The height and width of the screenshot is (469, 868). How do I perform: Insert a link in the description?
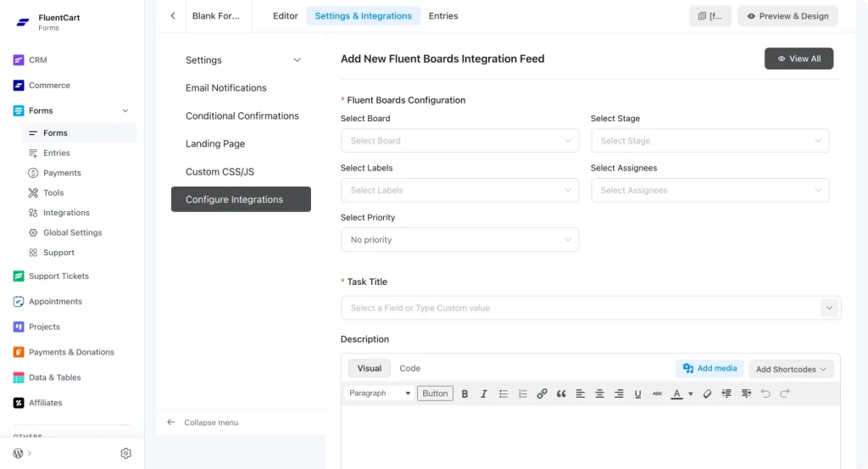[542, 394]
